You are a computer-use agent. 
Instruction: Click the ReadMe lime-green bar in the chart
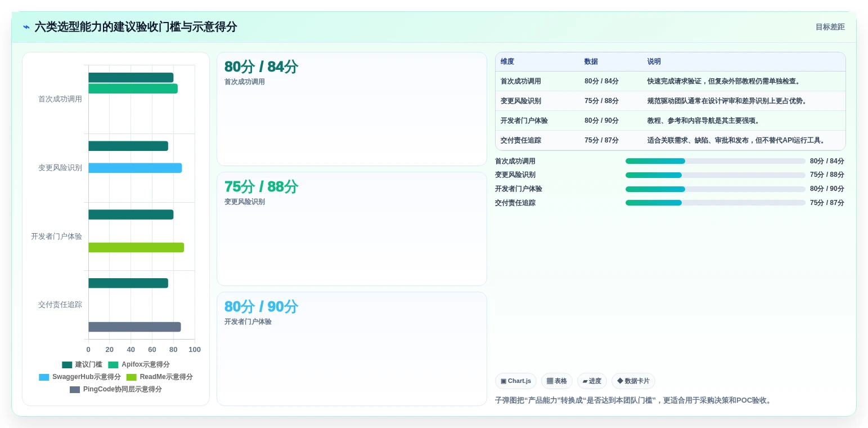click(136, 247)
